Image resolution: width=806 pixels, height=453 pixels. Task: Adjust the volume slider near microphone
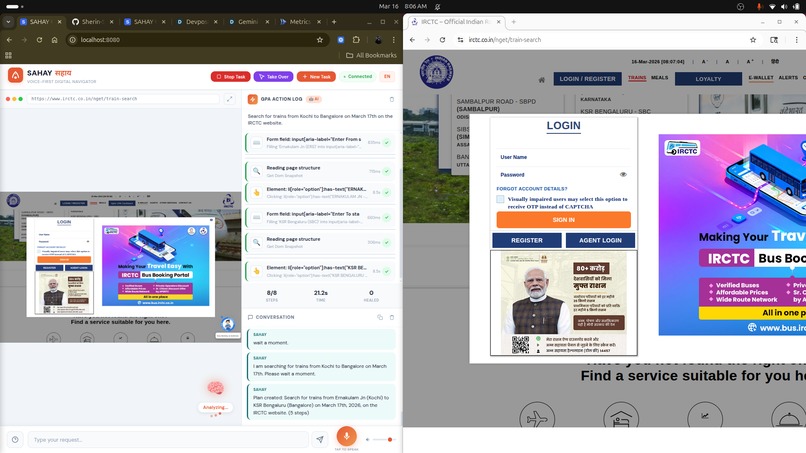(383, 440)
